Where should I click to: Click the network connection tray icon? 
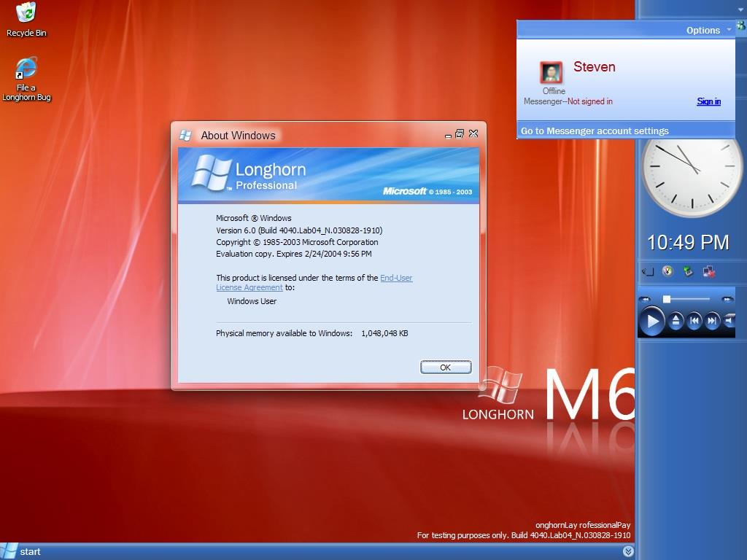click(708, 271)
